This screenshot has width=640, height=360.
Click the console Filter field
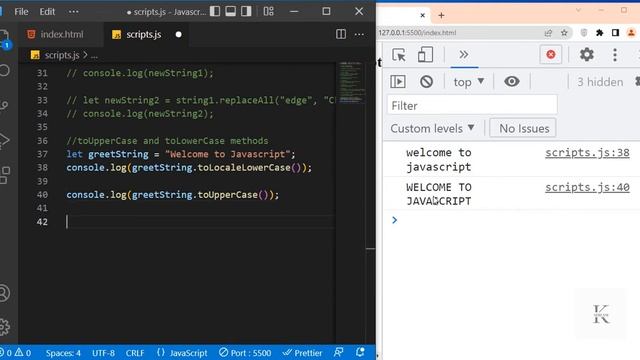472,106
